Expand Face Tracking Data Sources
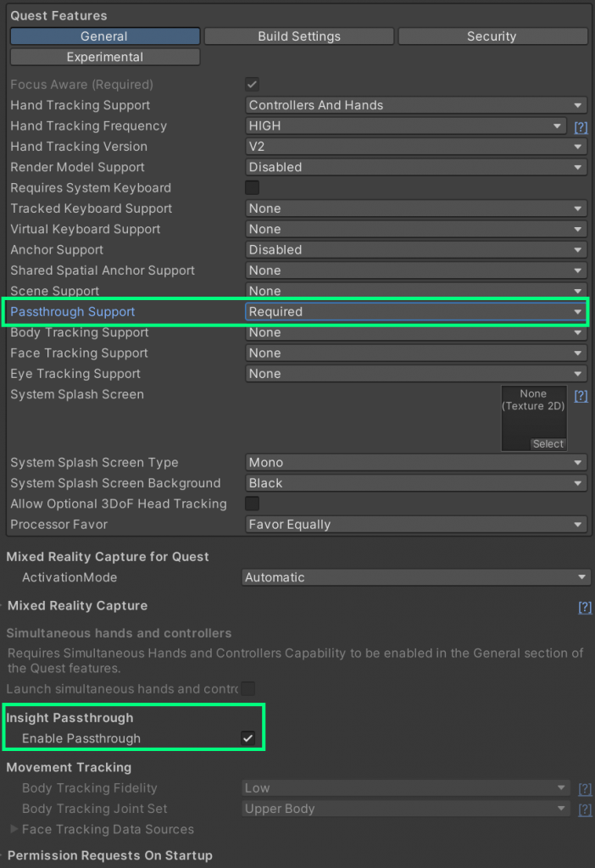 [x=14, y=829]
